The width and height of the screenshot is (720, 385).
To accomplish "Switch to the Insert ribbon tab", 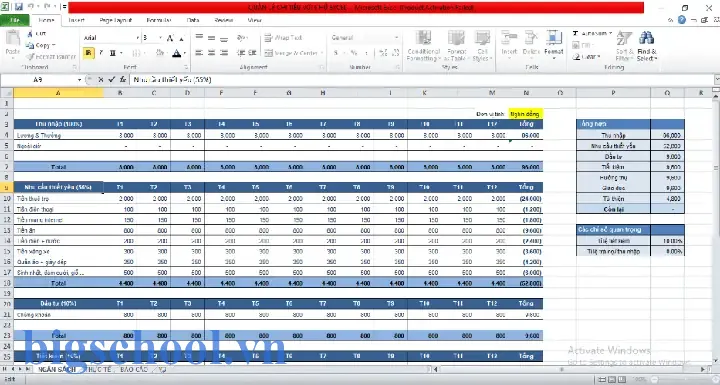I will [x=76, y=20].
